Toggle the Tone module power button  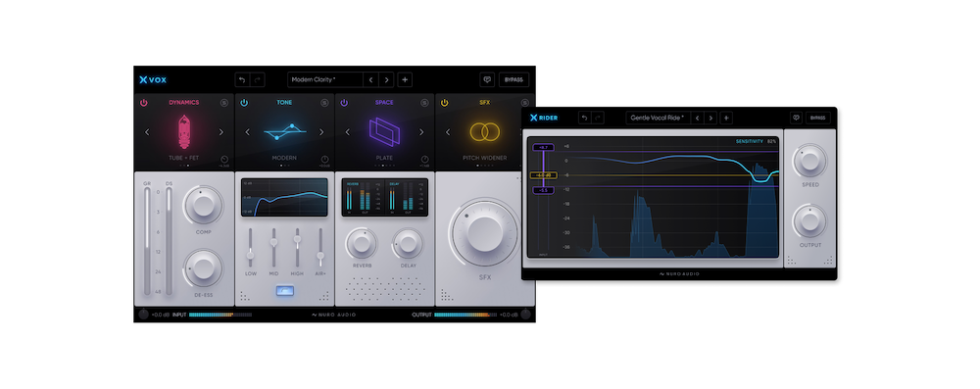coord(244,103)
